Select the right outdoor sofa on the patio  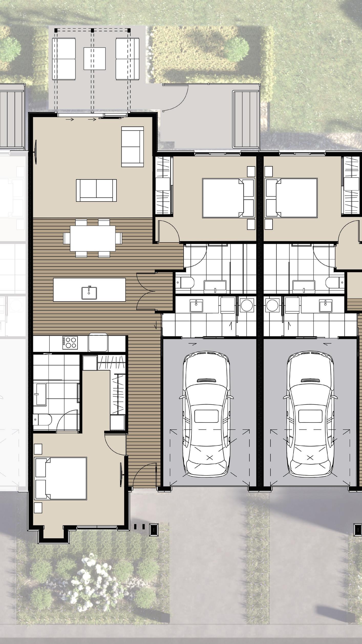click(127, 59)
